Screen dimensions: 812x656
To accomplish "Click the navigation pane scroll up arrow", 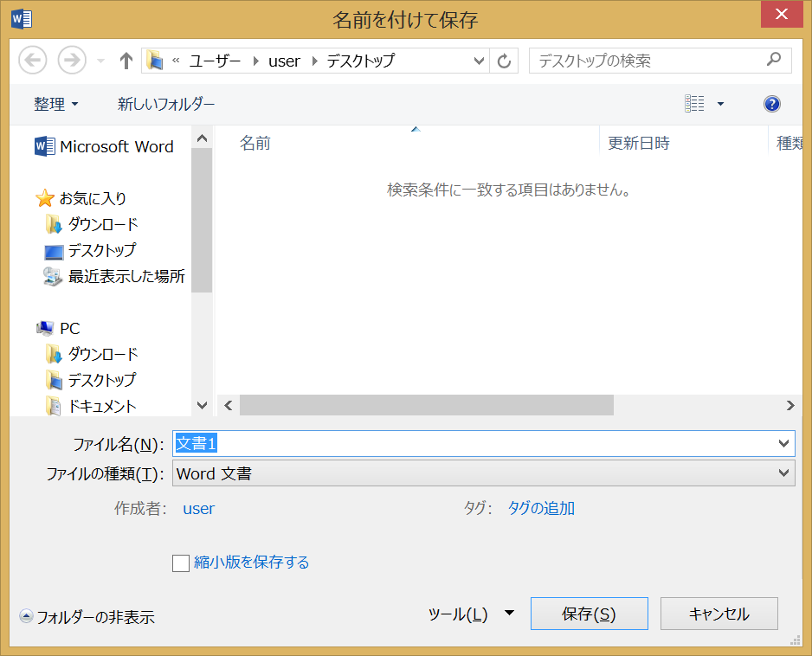I will [202, 138].
